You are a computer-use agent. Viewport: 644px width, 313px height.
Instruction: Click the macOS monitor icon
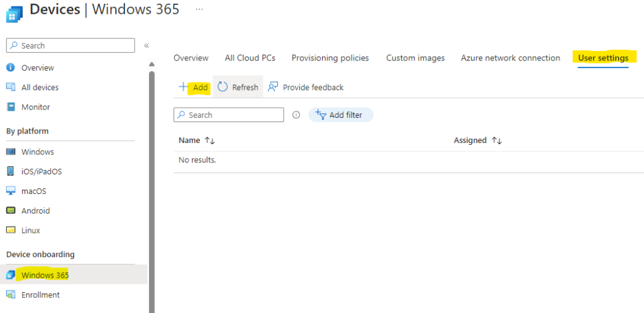tap(11, 191)
